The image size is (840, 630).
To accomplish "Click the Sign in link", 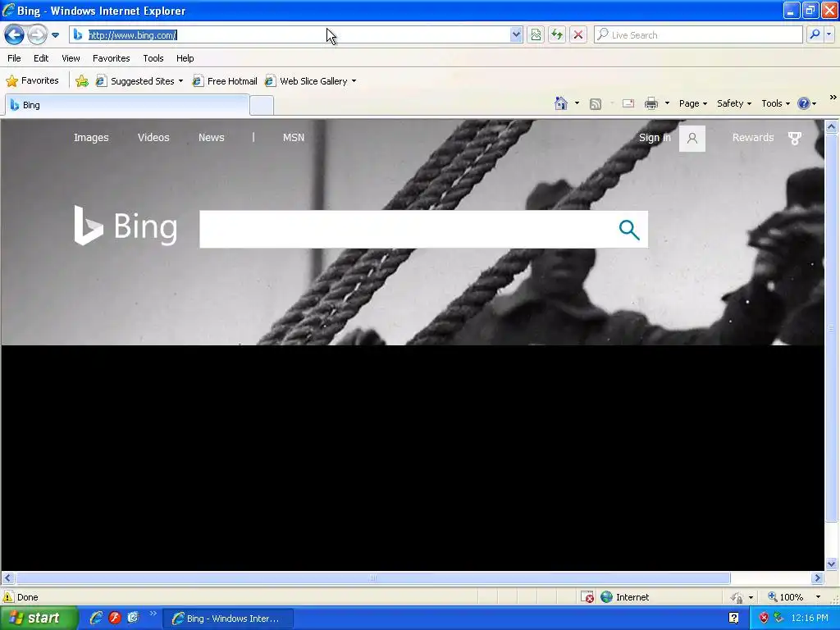I will pyautogui.click(x=655, y=138).
